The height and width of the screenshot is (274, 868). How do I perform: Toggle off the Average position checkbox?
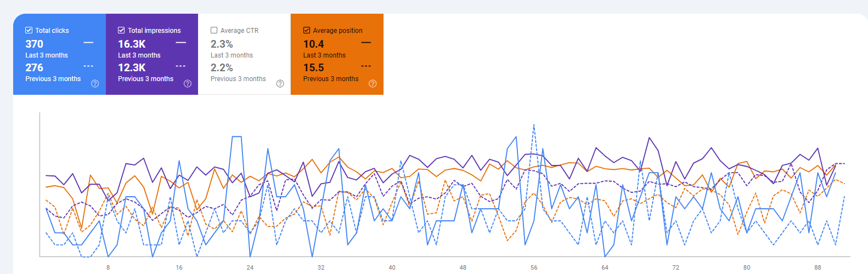click(x=307, y=31)
